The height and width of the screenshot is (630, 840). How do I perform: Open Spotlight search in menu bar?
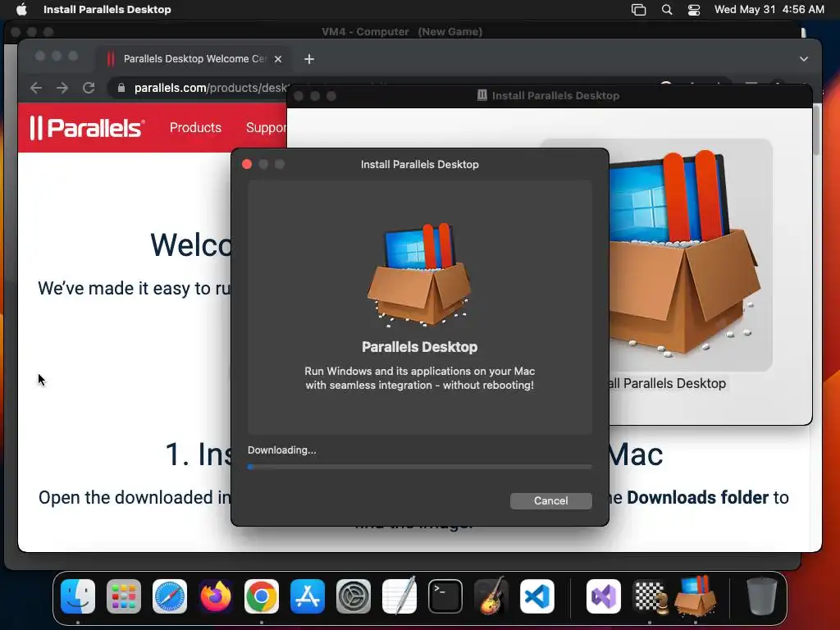[x=667, y=10]
